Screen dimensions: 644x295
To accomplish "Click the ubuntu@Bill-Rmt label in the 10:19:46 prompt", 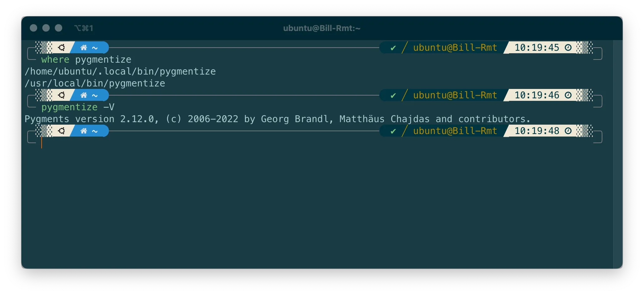I will coord(455,95).
